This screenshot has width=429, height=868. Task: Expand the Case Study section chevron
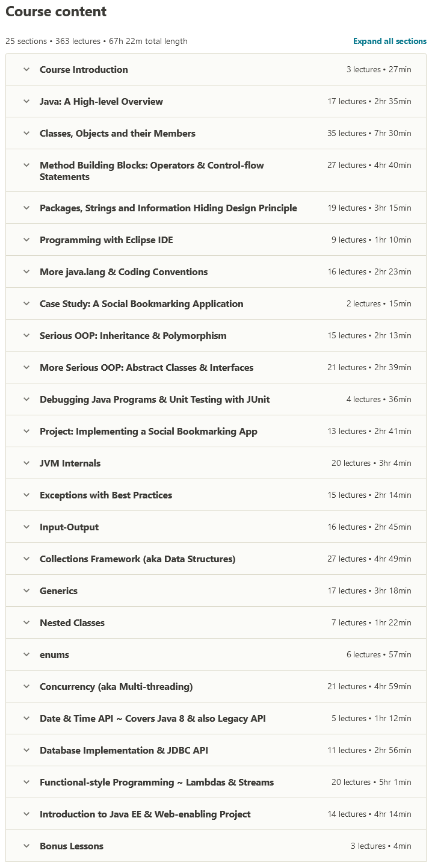point(26,303)
